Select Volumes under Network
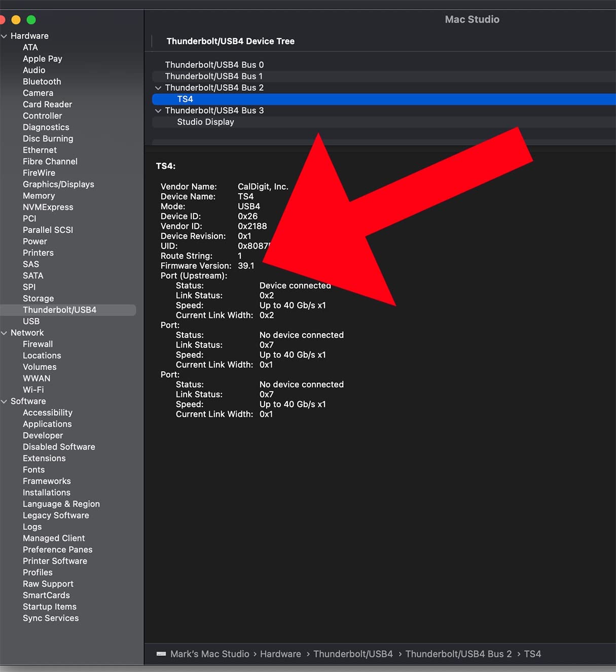The width and height of the screenshot is (616, 672). 40,367
